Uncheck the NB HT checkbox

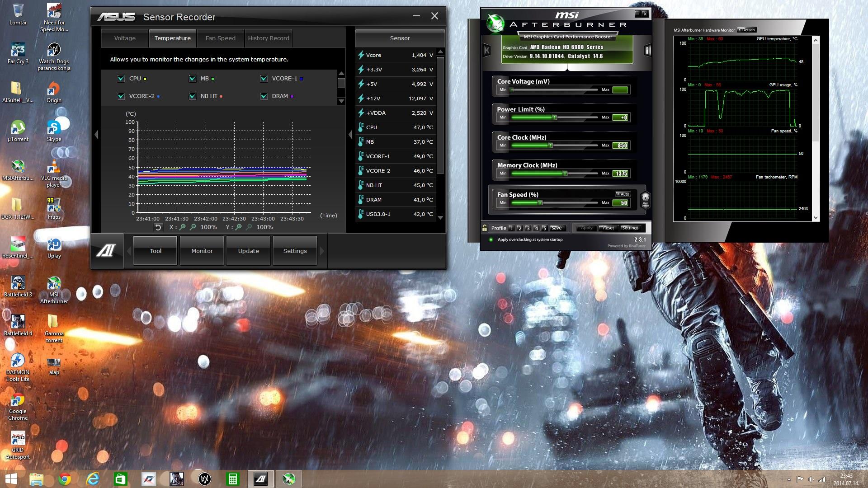coord(192,96)
